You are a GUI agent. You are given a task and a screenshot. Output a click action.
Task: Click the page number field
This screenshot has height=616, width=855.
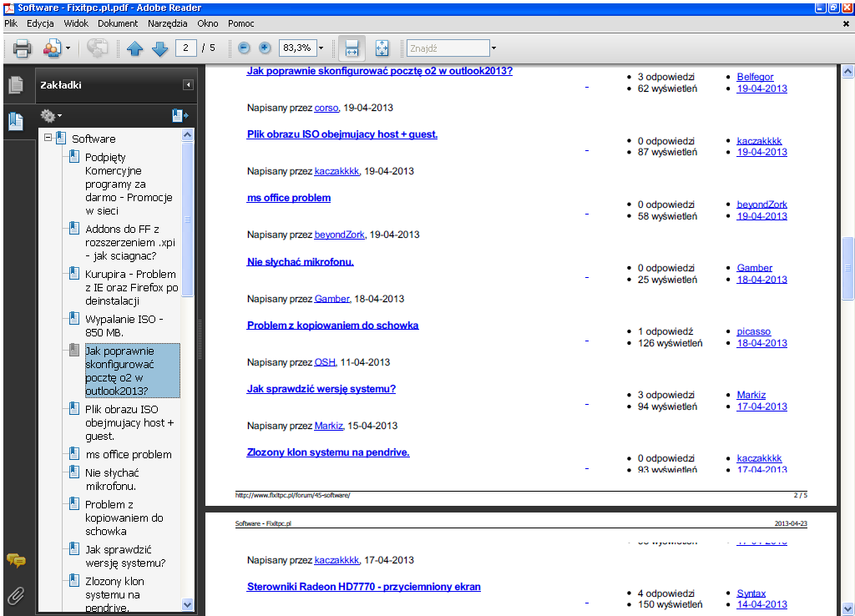186,48
